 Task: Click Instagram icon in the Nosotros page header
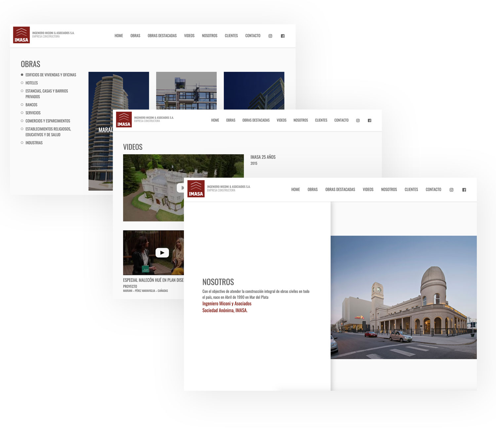[x=451, y=190]
